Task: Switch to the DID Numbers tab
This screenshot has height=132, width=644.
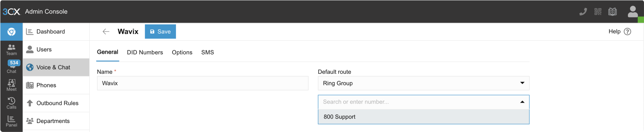Action: click(x=145, y=52)
